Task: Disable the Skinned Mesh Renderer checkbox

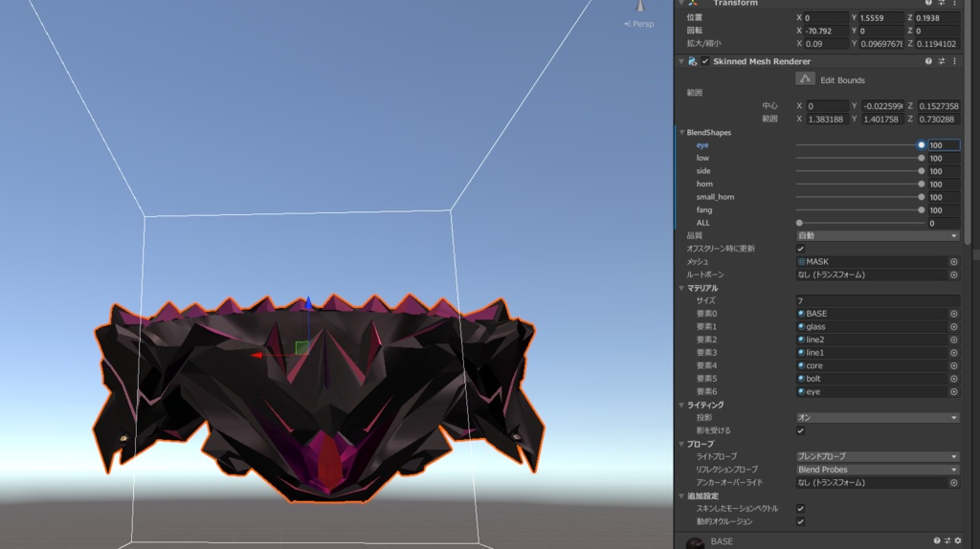Action: [705, 61]
